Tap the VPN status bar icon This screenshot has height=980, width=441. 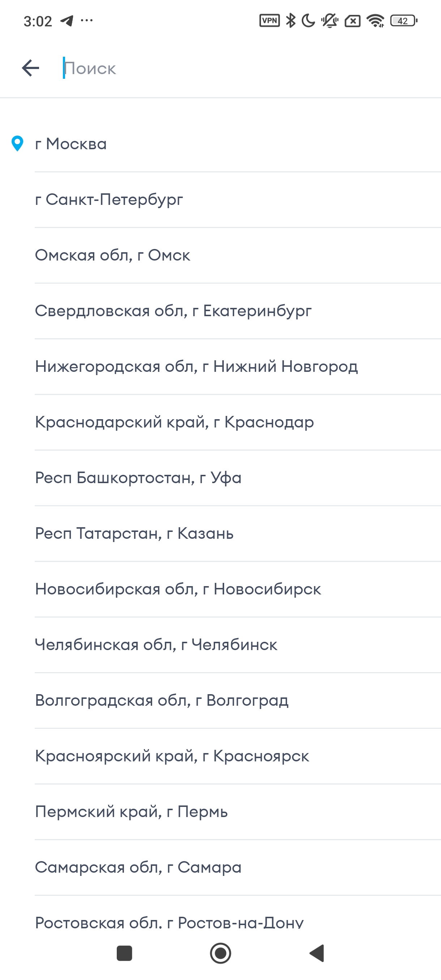(x=269, y=21)
